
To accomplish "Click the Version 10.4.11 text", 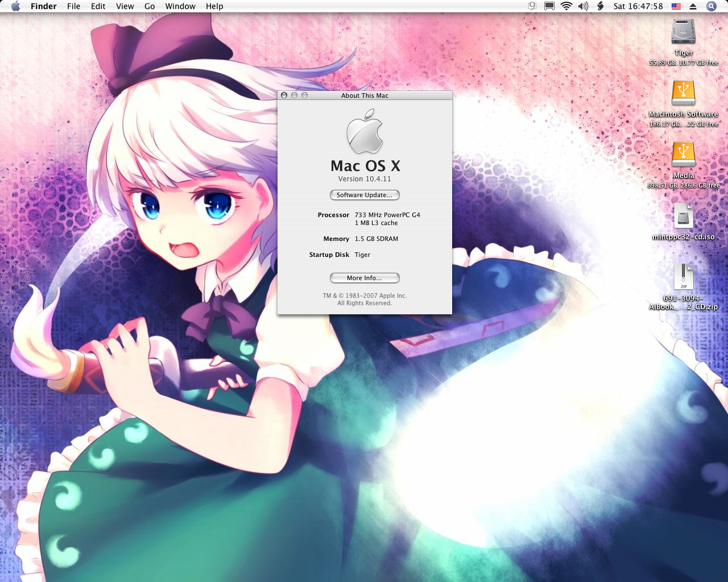I will tap(365, 178).
